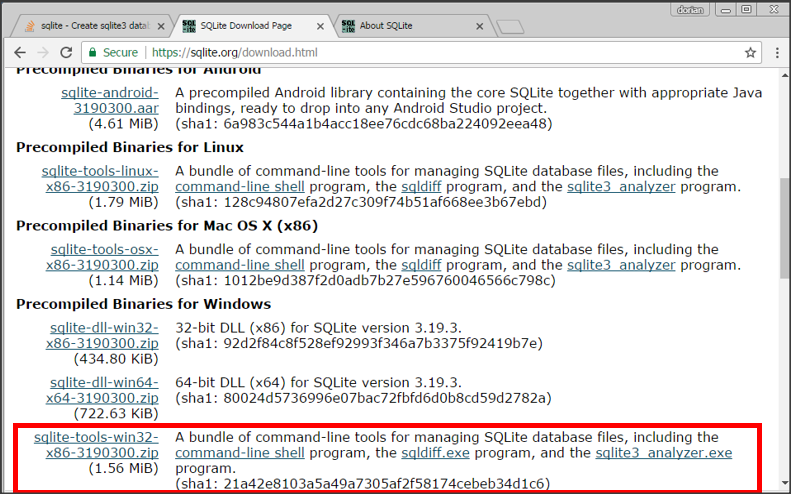Close the sqlite - Create sqlite3 tab

[x=161, y=26]
